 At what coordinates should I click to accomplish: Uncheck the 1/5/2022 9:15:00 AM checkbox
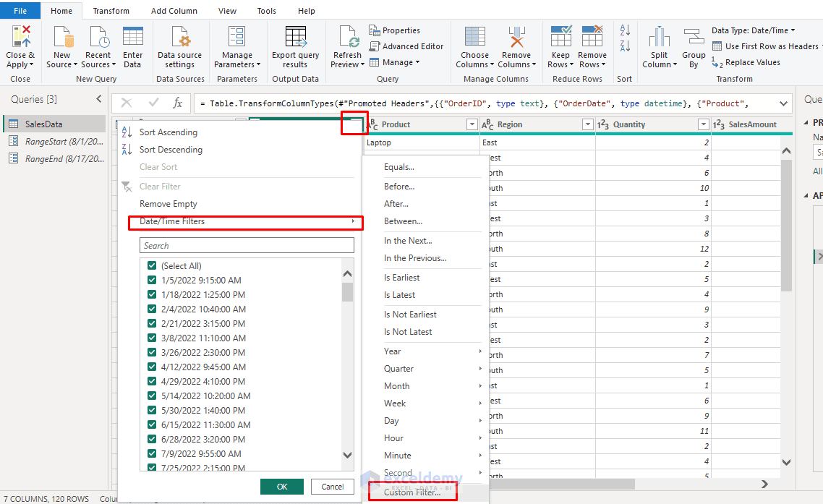pyautogui.click(x=152, y=280)
